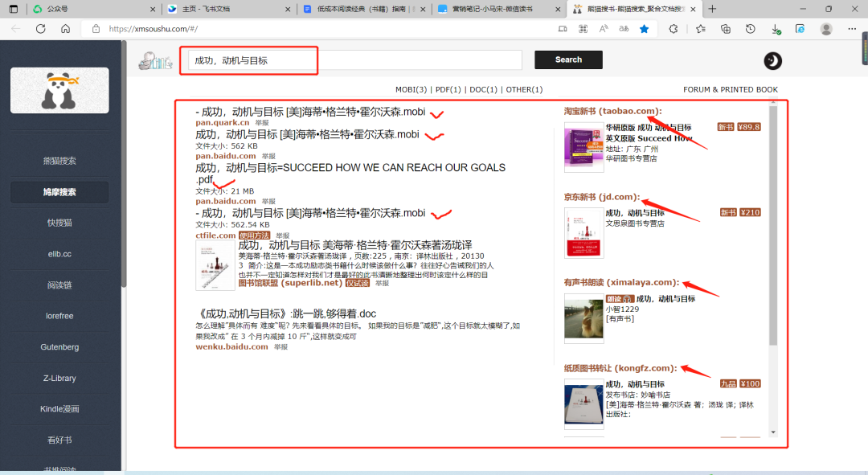Filter results by MOBI(3)
This screenshot has height=475, width=868.
[411, 90]
